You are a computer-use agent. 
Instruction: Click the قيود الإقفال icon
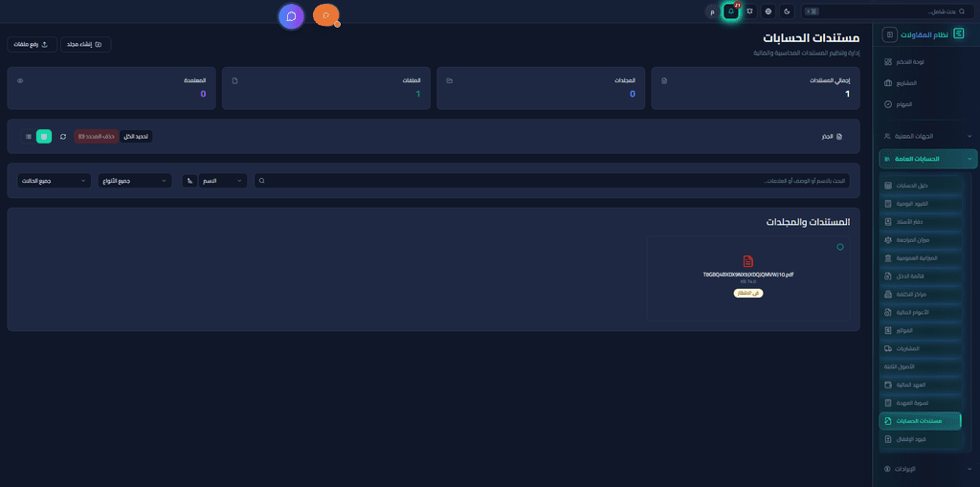pos(888,439)
